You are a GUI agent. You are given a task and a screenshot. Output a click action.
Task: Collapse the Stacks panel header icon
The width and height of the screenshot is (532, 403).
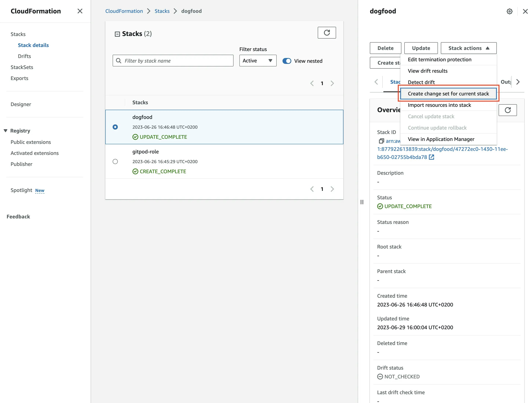(x=117, y=34)
